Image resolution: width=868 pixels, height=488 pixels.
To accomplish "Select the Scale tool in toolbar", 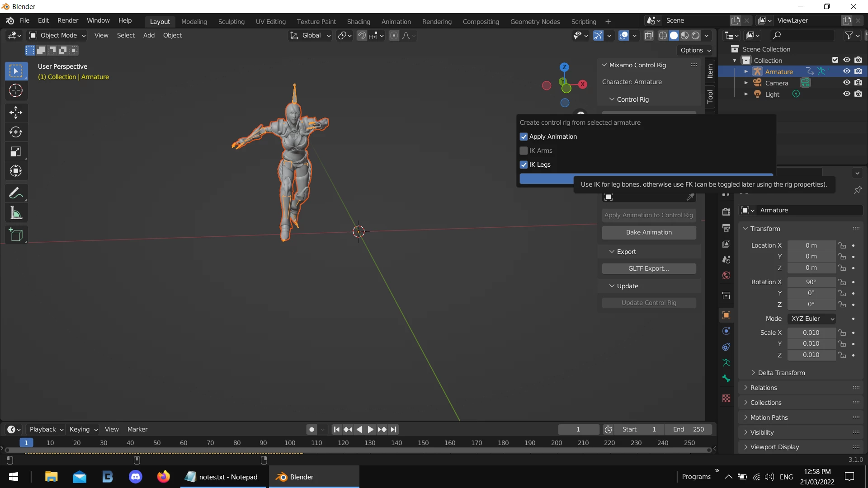I will click(x=16, y=152).
